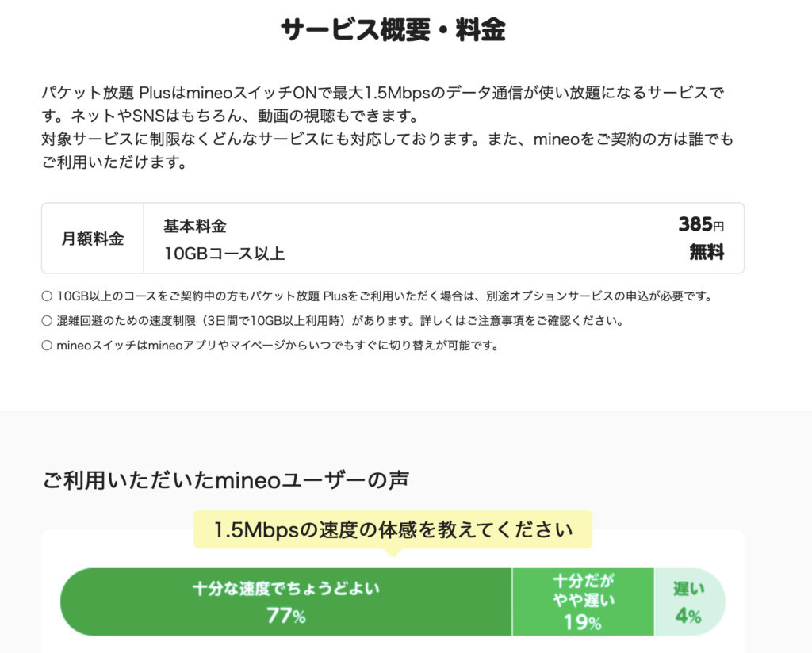Click the ご注意事項 speed limit note text
The height and width of the screenshot is (653, 812).
point(339,321)
